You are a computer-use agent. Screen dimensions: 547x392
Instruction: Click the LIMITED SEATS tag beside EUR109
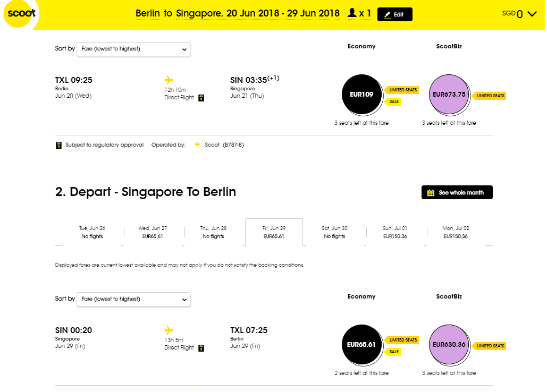click(401, 90)
